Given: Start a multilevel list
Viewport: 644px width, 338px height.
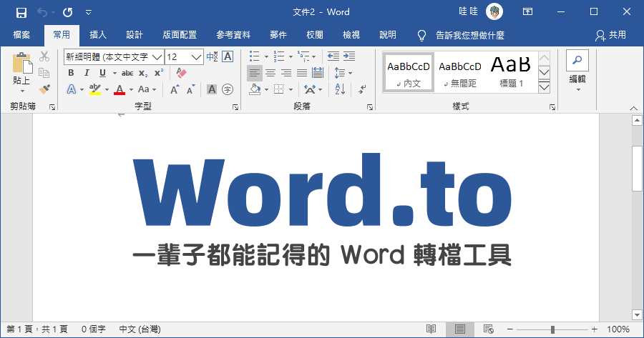Looking at the screenshot, I should click(303, 56).
